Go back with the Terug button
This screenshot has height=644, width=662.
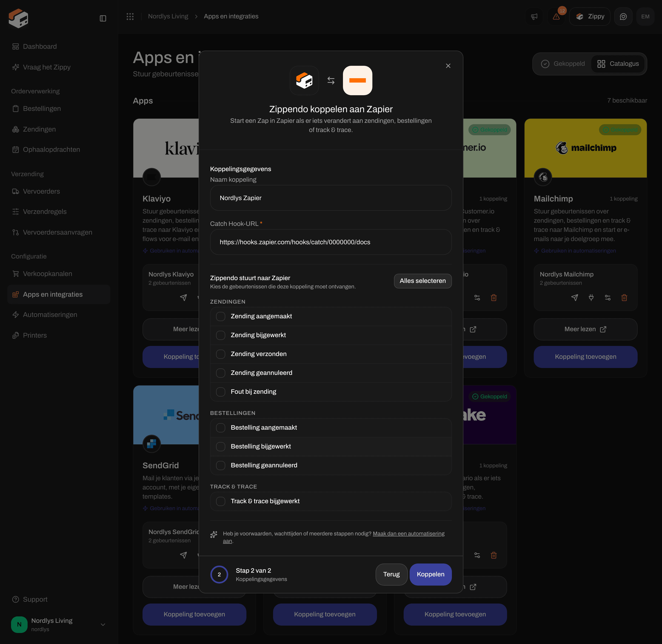point(391,574)
